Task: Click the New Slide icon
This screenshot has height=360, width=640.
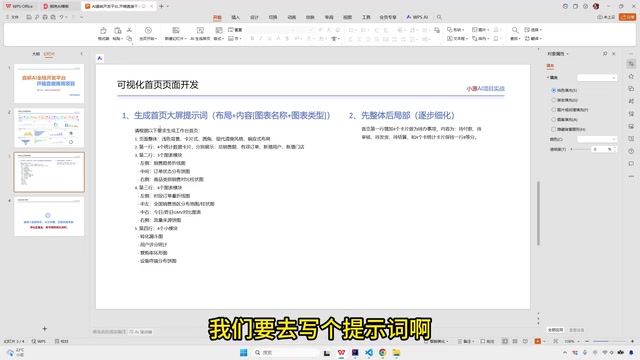Action: coord(176,31)
